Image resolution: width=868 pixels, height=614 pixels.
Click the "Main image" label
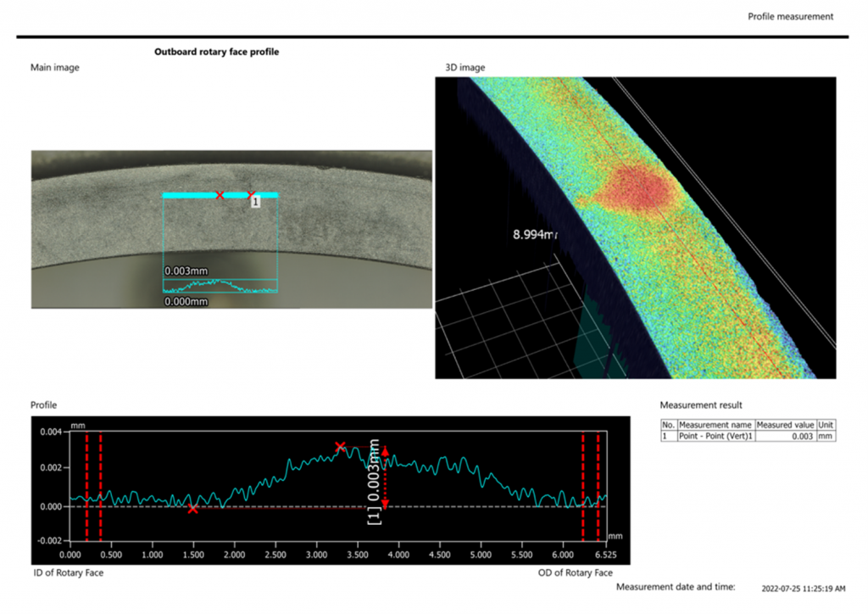click(55, 67)
